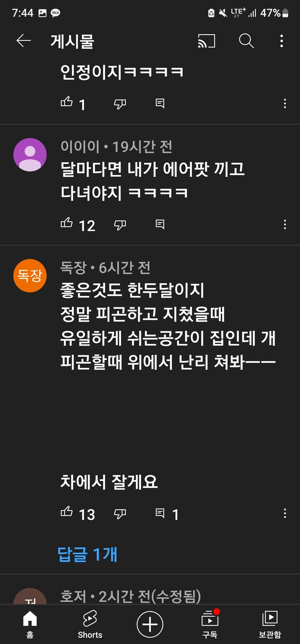The image size is (300, 644).
Task: Open the cast to device icon
Action: coord(207,41)
